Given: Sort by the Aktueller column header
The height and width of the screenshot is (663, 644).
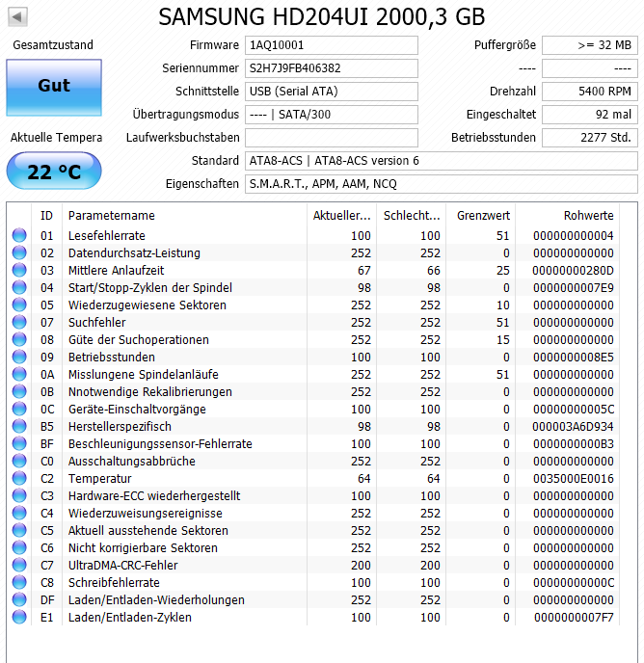Looking at the screenshot, I should pos(342,216).
